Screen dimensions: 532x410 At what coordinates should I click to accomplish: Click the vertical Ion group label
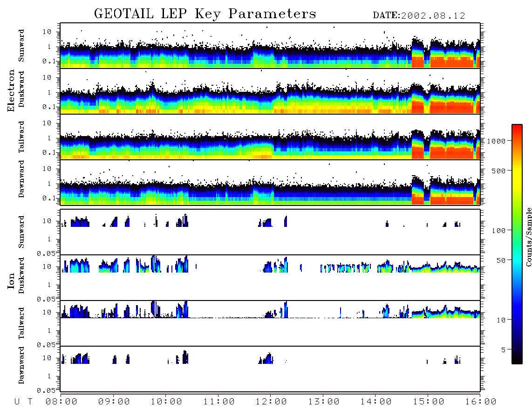11,280
